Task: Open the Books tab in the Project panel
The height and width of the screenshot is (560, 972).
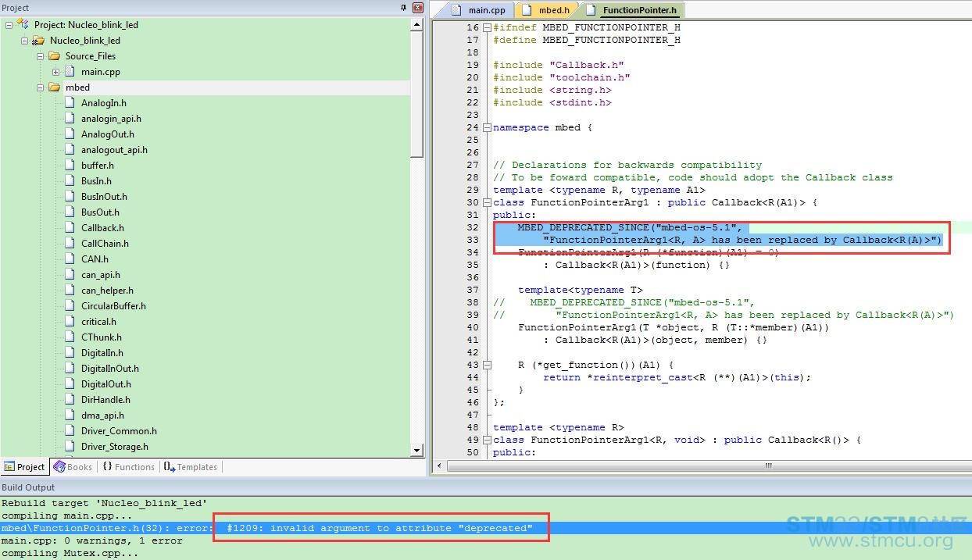Action: click(73, 467)
